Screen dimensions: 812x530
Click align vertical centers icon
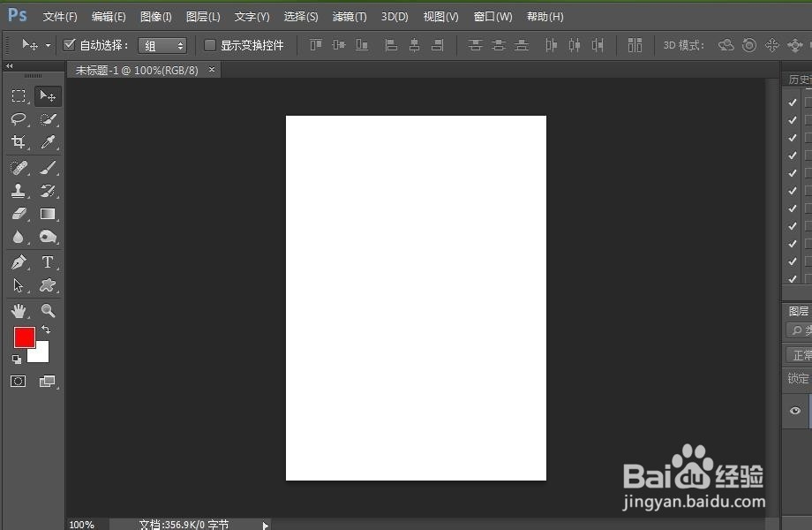(x=339, y=45)
